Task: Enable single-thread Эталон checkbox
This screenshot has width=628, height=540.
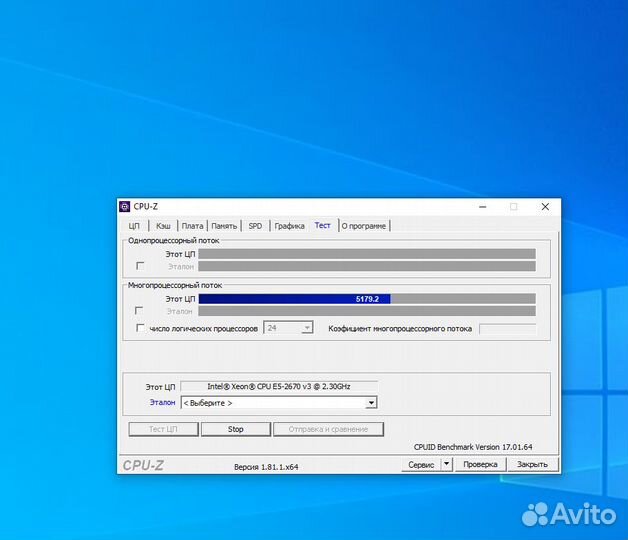Action: click(x=140, y=266)
